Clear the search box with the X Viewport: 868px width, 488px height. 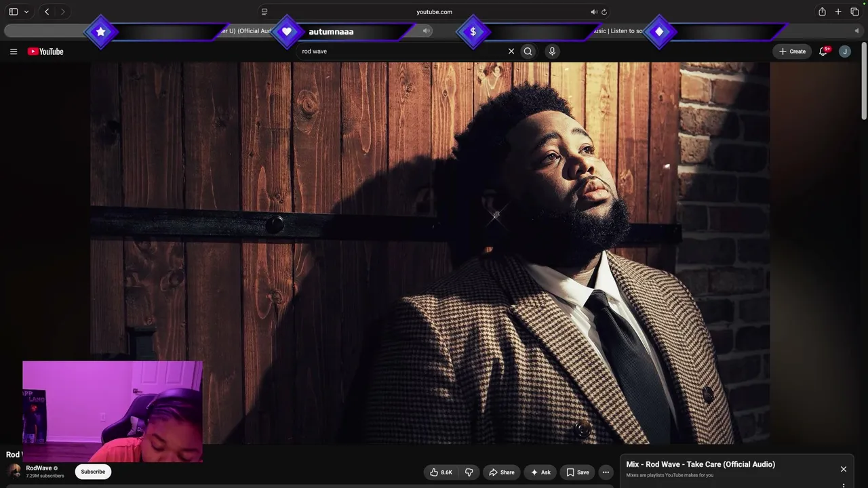click(x=511, y=52)
